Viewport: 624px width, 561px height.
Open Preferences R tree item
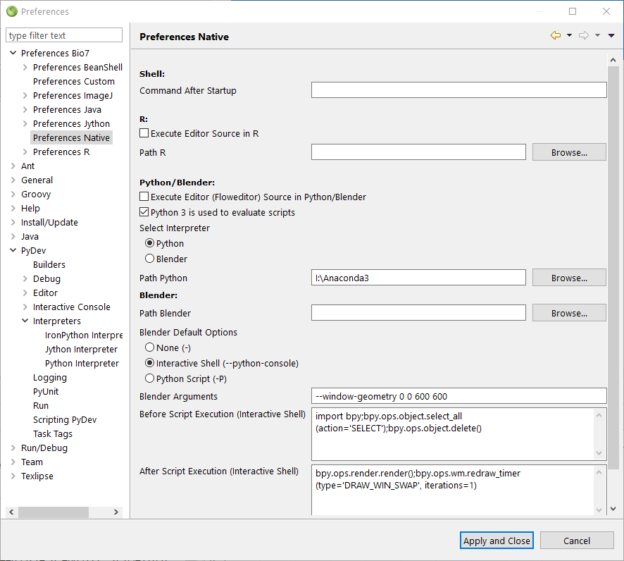tap(61, 152)
